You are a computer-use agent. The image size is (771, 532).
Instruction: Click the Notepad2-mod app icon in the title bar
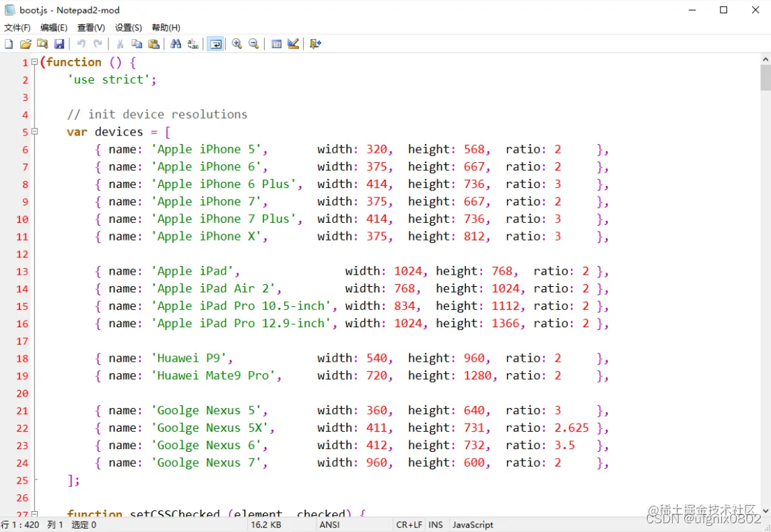point(10,10)
